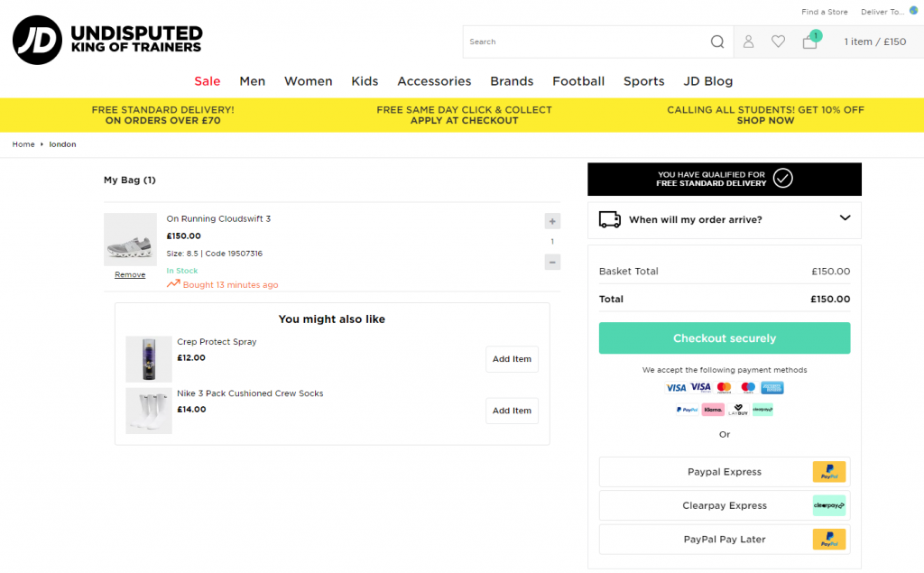Click the PayPal icon beside Paypal Express
924x573 pixels.
(829, 472)
